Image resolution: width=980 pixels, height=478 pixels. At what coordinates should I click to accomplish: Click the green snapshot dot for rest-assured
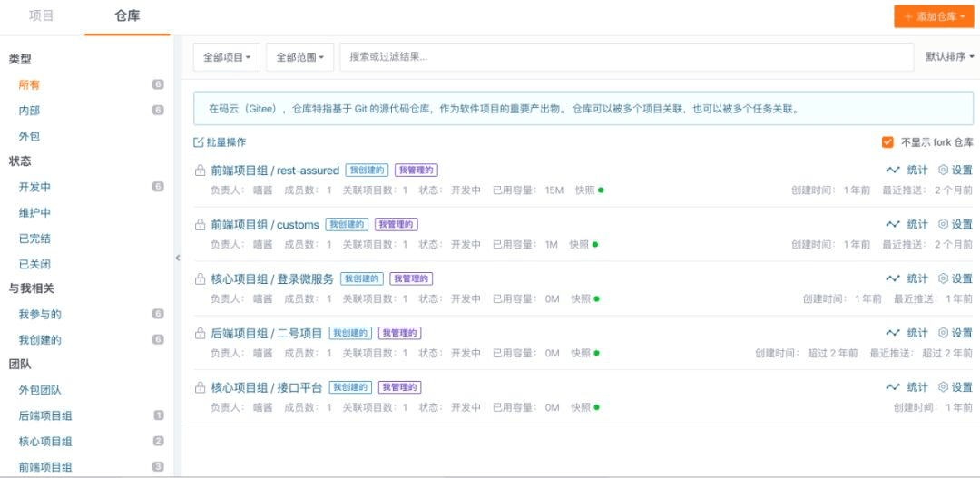[x=601, y=190]
